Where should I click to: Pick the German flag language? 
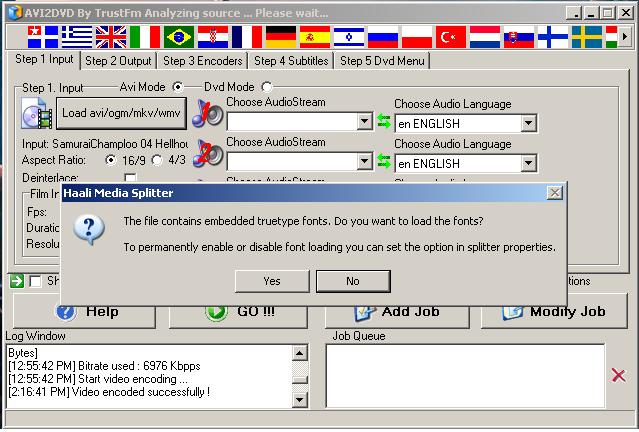tap(281, 37)
